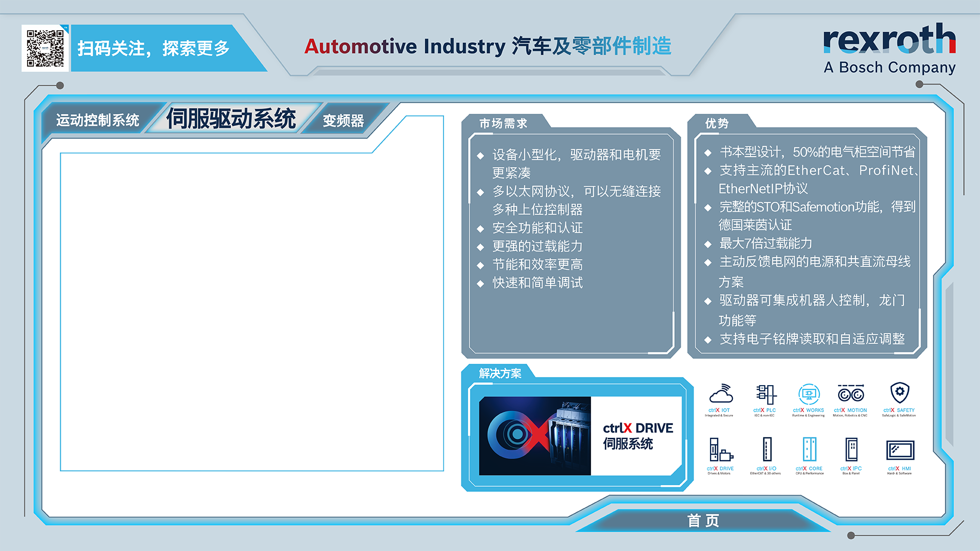Select the ctrlX SAFETY shield icon
This screenshot has width=980, height=551.
[899, 393]
